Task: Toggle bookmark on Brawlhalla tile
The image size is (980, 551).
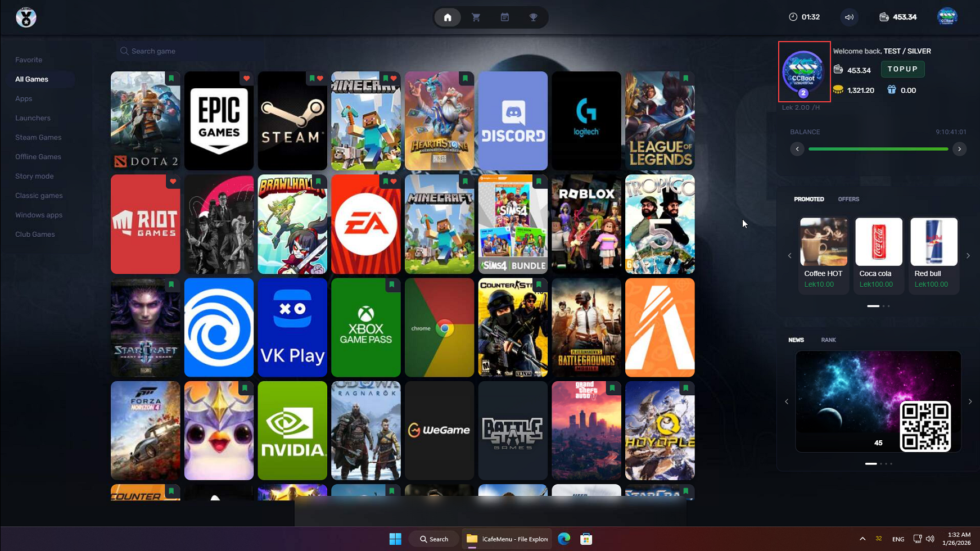Action: (318, 182)
